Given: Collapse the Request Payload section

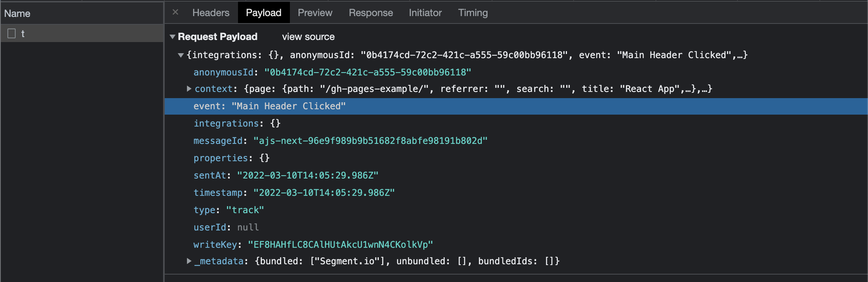Looking at the screenshot, I should 173,37.
